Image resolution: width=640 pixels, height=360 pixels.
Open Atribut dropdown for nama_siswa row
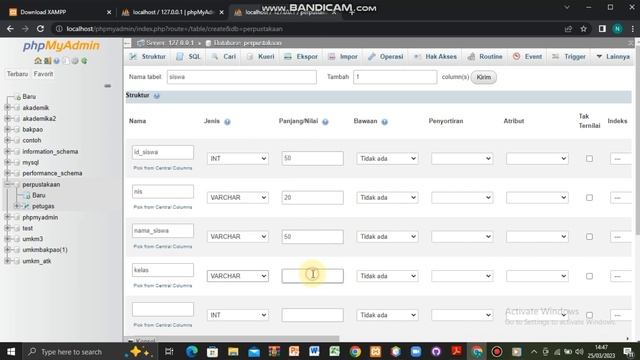point(537,237)
